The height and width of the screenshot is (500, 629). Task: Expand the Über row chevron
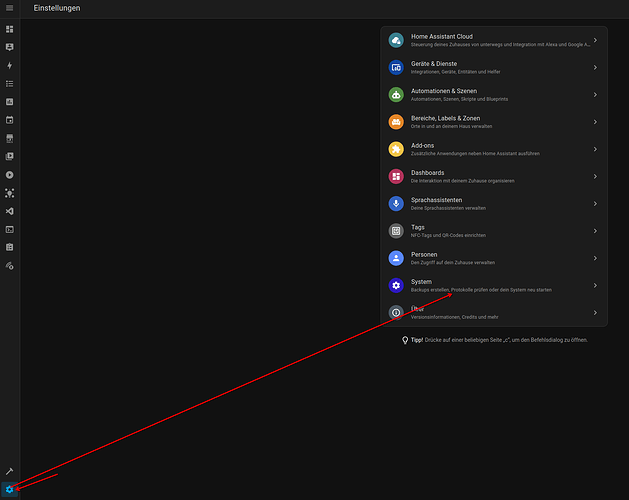tap(595, 312)
